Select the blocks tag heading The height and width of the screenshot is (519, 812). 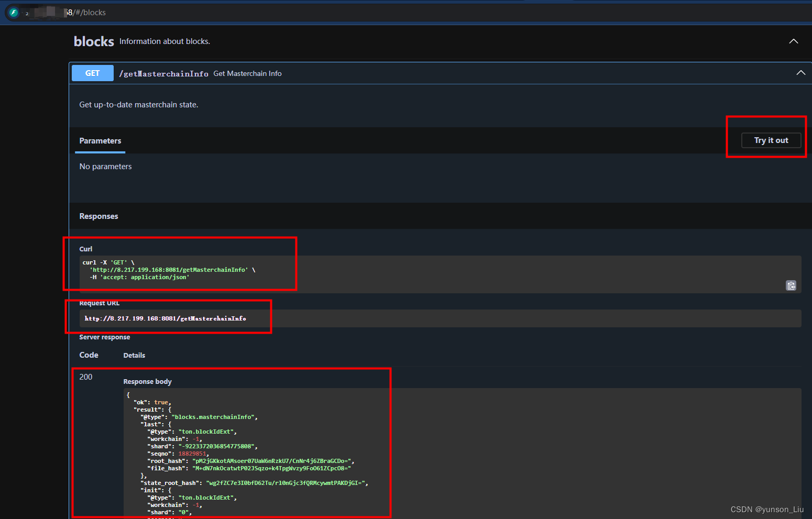[x=94, y=41]
